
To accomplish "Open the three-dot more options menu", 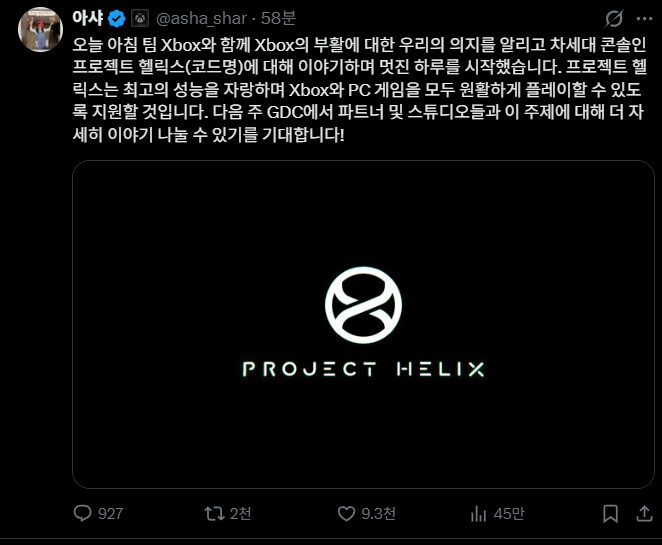I will (644, 19).
